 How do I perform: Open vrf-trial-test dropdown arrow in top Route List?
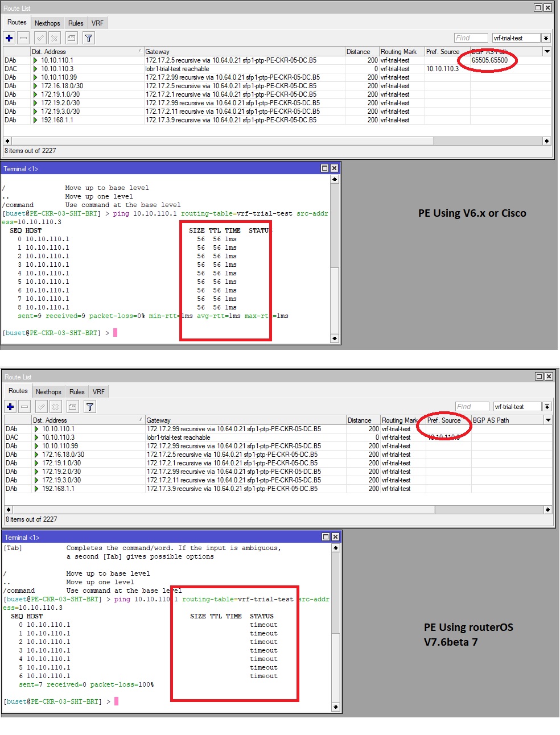(546, 38)
